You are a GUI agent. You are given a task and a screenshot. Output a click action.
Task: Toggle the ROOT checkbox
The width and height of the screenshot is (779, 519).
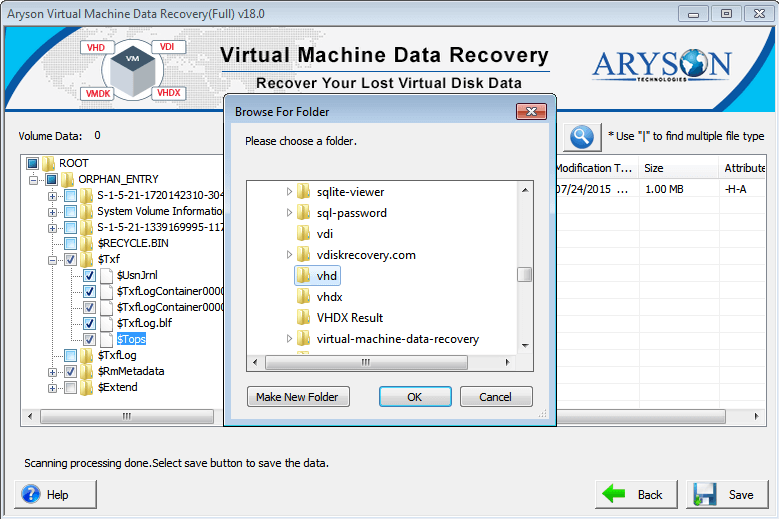click(33, 163)
